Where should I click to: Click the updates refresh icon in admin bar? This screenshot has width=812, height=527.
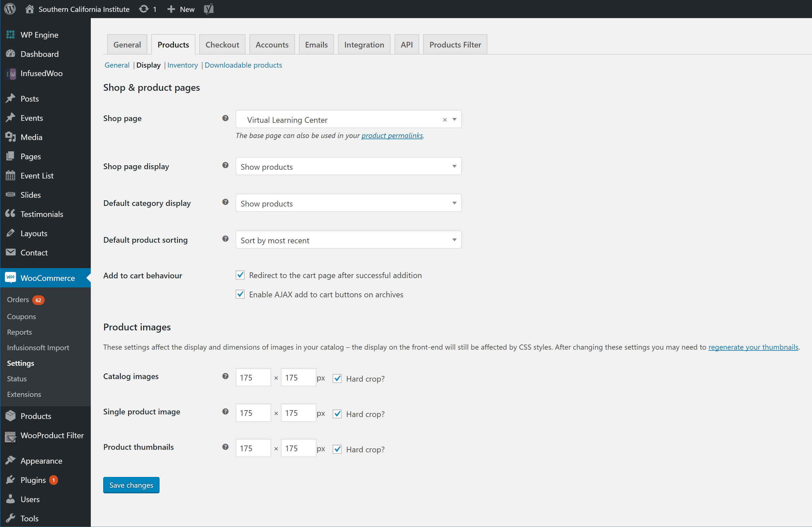144,9
